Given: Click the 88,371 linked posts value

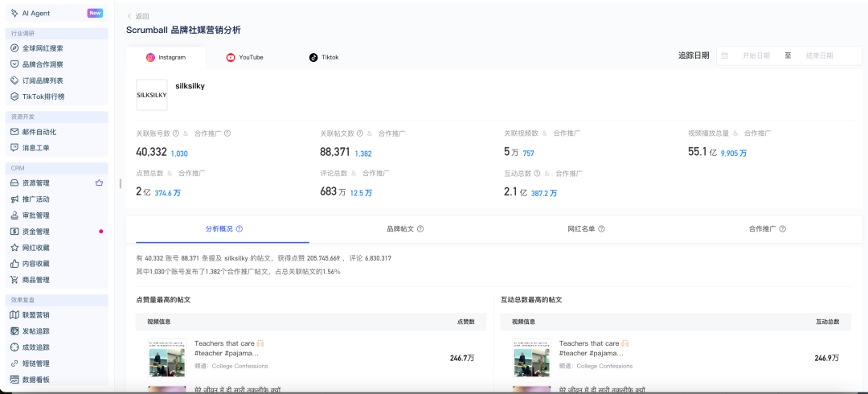Looking at the screenshot, I should pos(335,152).
